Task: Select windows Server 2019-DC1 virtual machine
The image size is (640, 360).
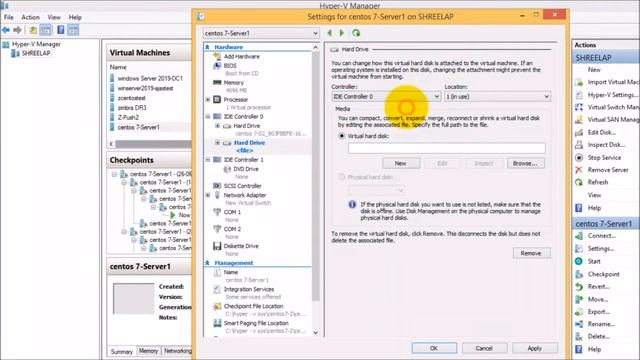Action: (x=149, y=78)
